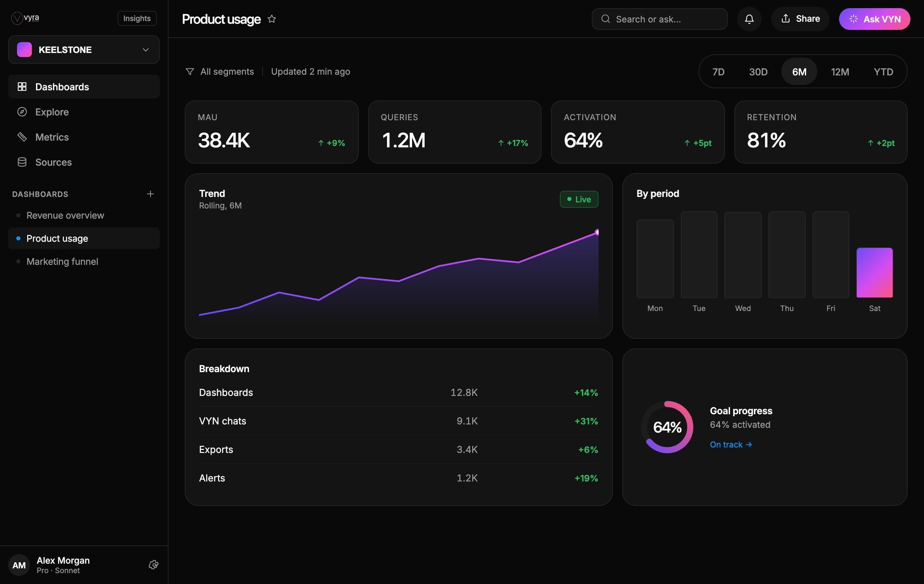Click the filter funnel icon

[x=190, y=72]
